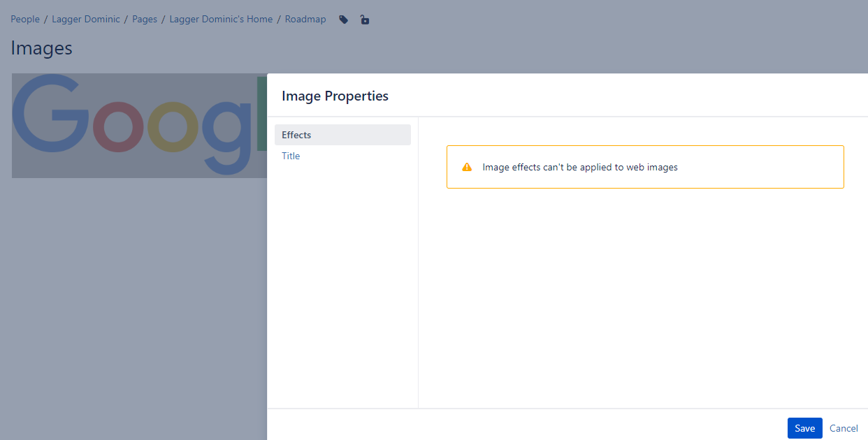Switch to the Title section of Image Properties
This screenshot has height=440, width=868.
tap(291, 156)
